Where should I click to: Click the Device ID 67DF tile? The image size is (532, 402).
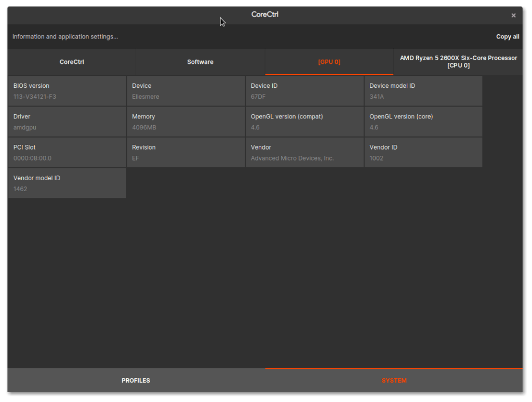(x=304, y=91)
